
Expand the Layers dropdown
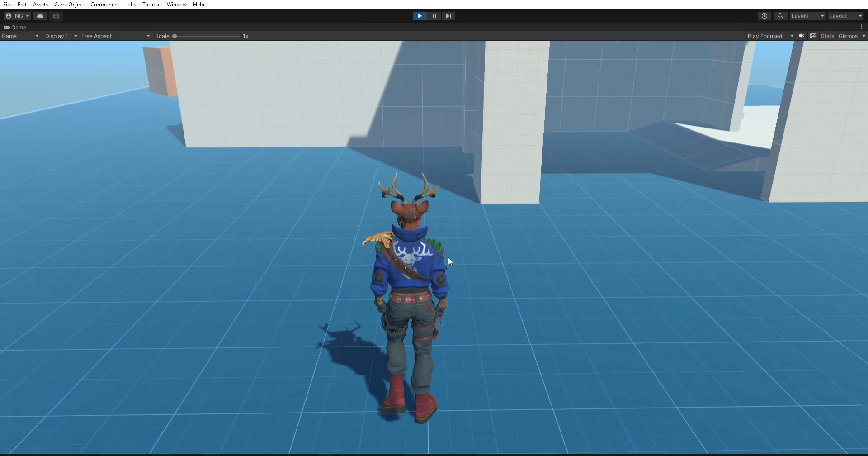(807, 16)
